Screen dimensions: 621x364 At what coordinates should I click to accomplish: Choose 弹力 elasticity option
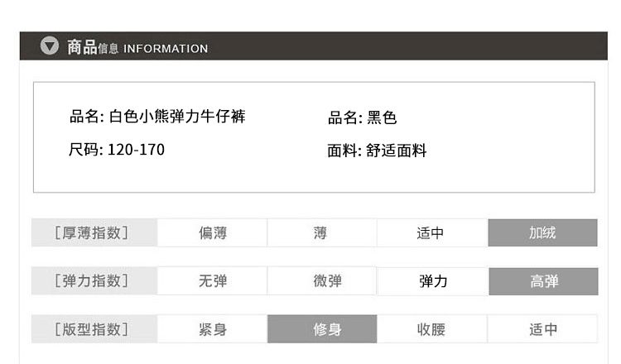[x=433, y=281]
